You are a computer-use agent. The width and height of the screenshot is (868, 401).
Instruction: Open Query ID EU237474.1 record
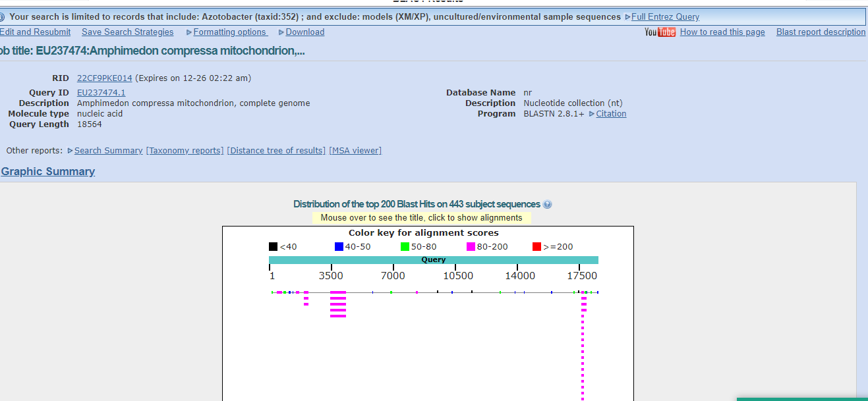101,93
